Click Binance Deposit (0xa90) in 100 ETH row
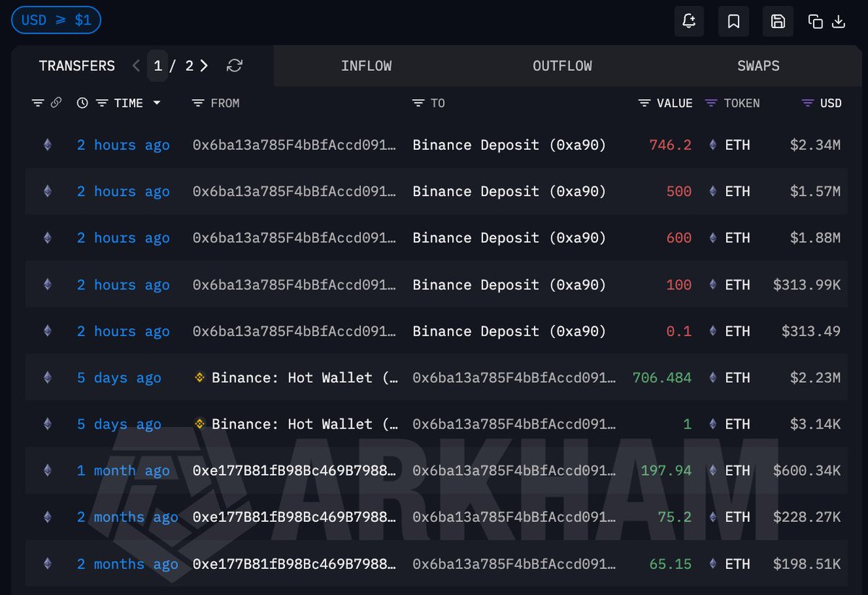This screenshot has height=595, width=868. tap(509, 284)
